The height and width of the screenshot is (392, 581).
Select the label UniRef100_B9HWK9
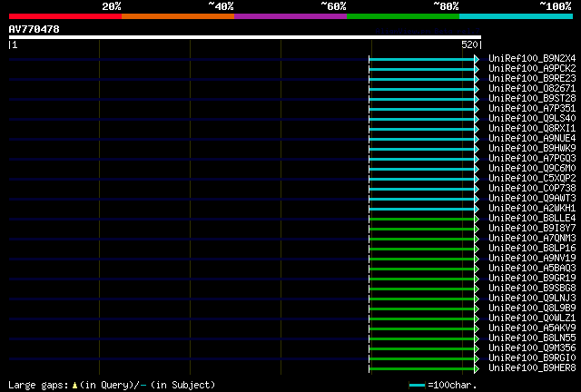532,148
